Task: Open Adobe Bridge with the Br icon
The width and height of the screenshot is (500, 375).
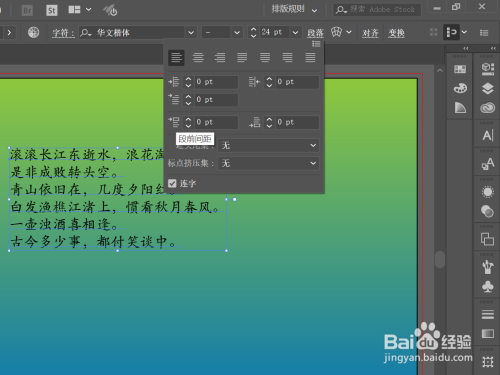Action: point(27,10)
